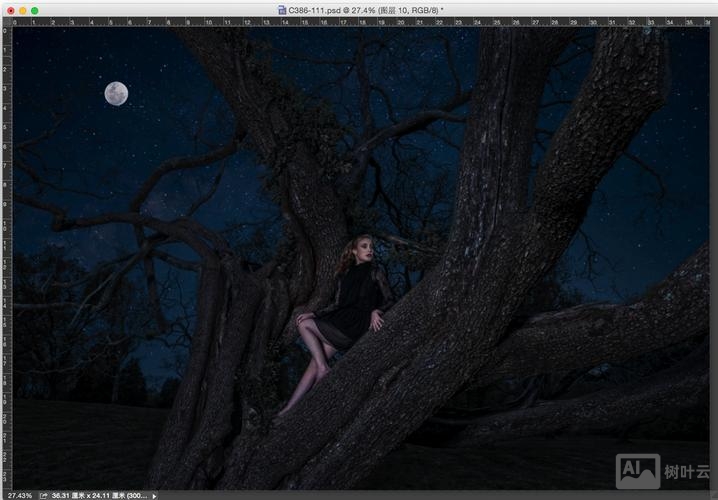Minimize the document with the yellow button
Image resolution: width=718 pixels, height=500 pixels.
pos(21,9)
